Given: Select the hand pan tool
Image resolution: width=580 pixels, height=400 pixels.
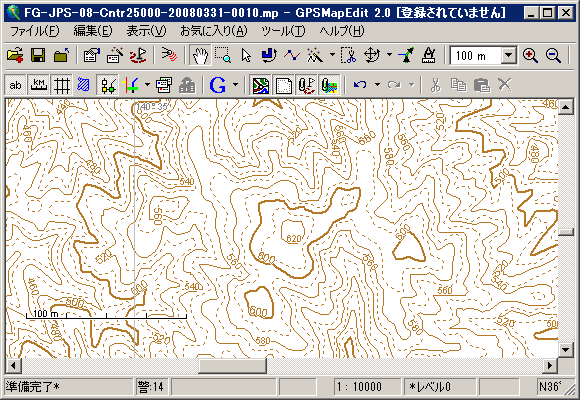Looking at the screenshot, I should [x=200, y=56].
